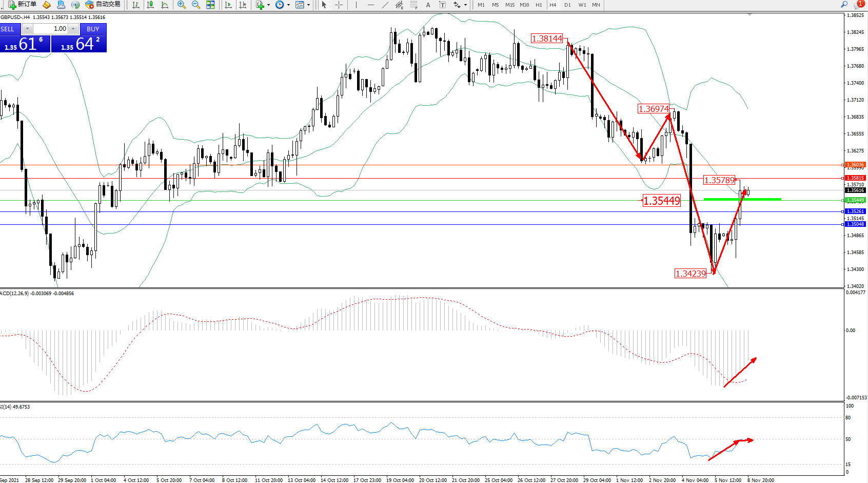Click the lot volume field showing 1.00
868x483 pixels.
click(x=50, y=29)
